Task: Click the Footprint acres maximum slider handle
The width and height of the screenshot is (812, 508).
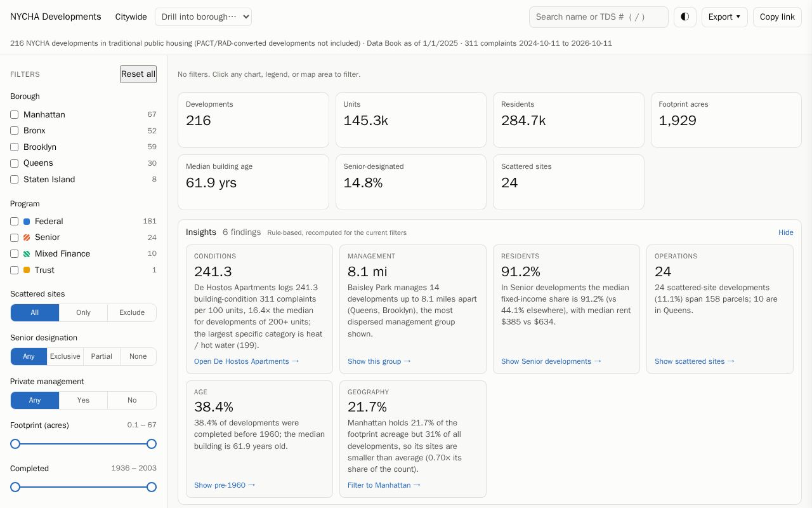Action: pos(152,444)
